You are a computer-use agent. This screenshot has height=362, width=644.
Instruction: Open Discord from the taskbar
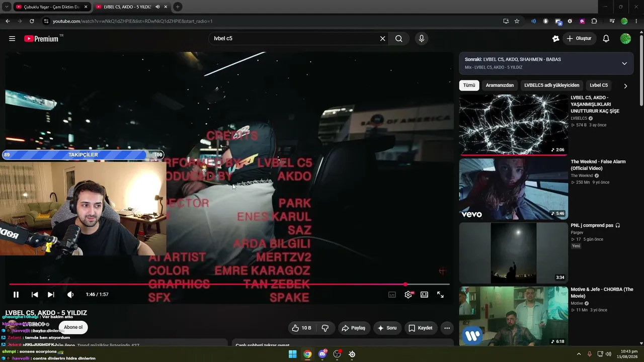pos(323,354)
